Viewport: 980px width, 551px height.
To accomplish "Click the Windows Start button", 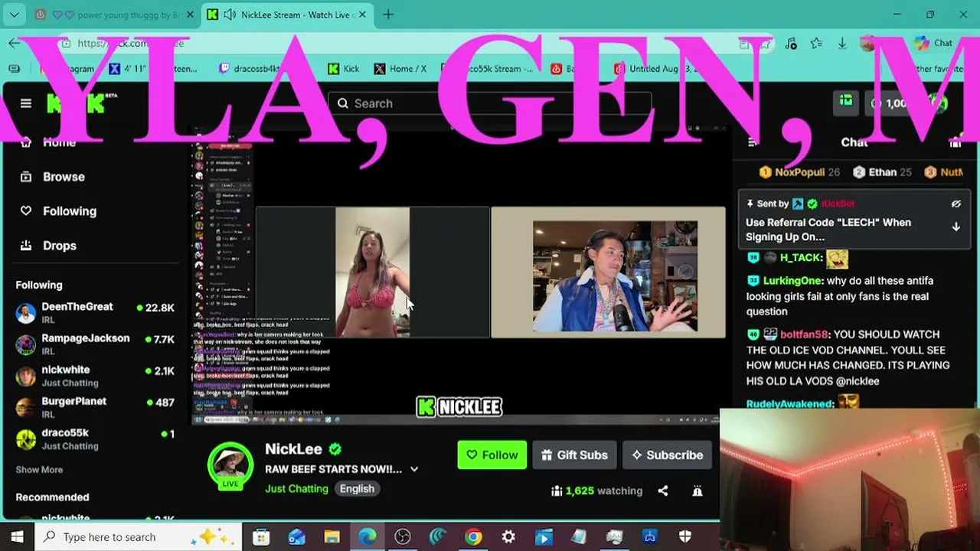I will point(17,537).
